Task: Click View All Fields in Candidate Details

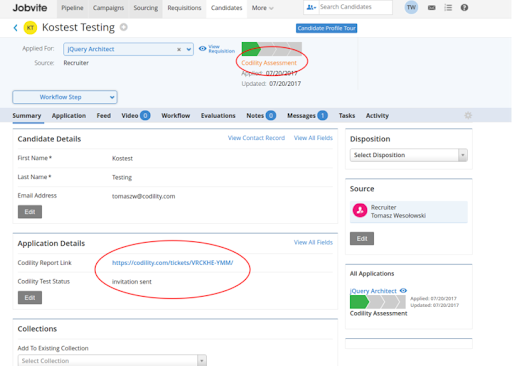Action: click(313, 138)
